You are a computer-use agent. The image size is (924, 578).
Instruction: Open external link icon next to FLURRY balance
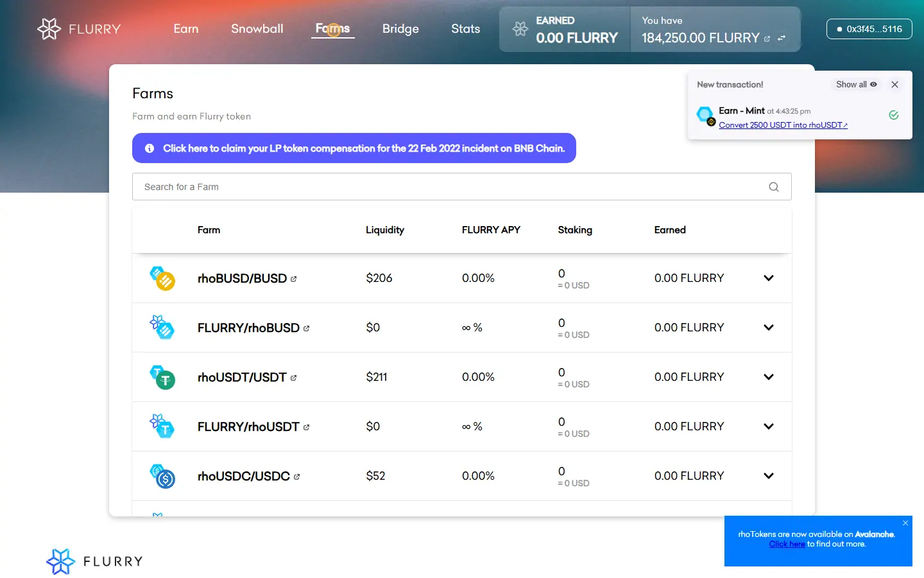point(767,39)
